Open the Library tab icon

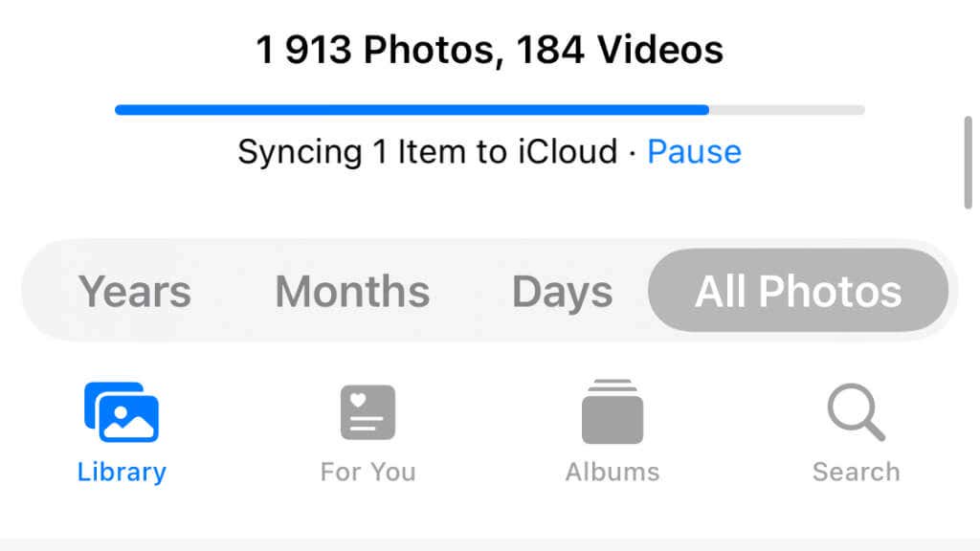click(122, 412)
